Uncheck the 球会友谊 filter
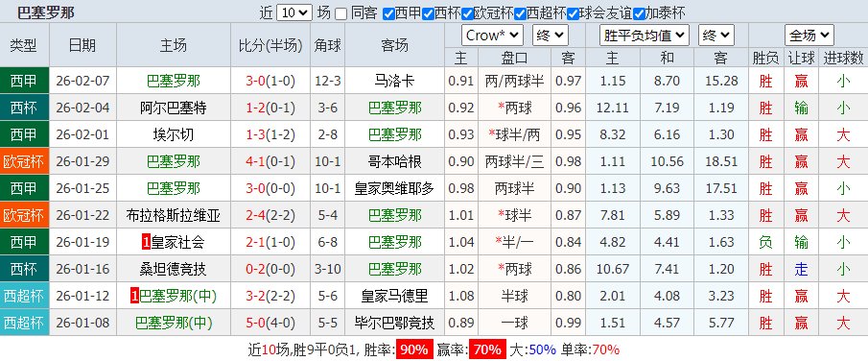Viewport: 868px width, 361px height. 572,12
